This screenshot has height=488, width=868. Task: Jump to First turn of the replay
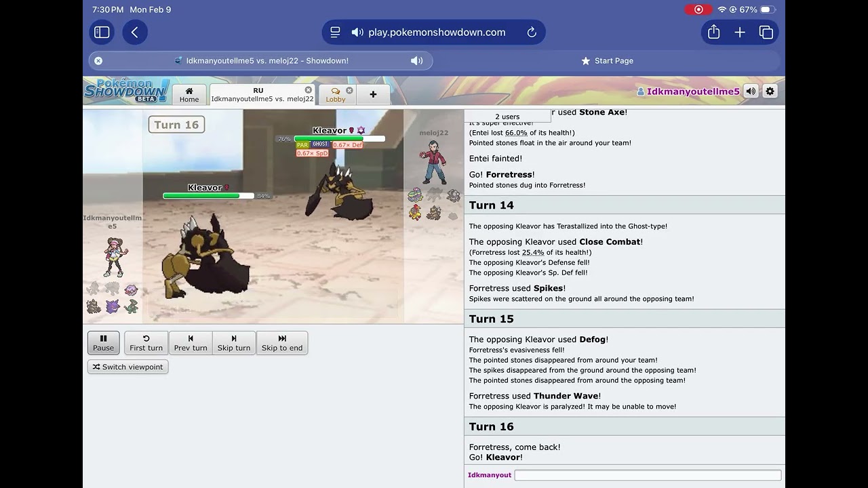(x=146, y=343)
